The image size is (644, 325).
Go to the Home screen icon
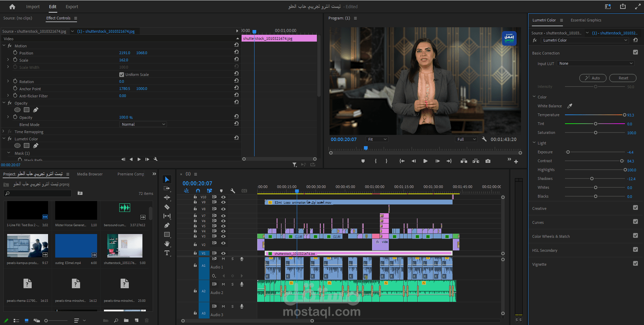[12, 6]
